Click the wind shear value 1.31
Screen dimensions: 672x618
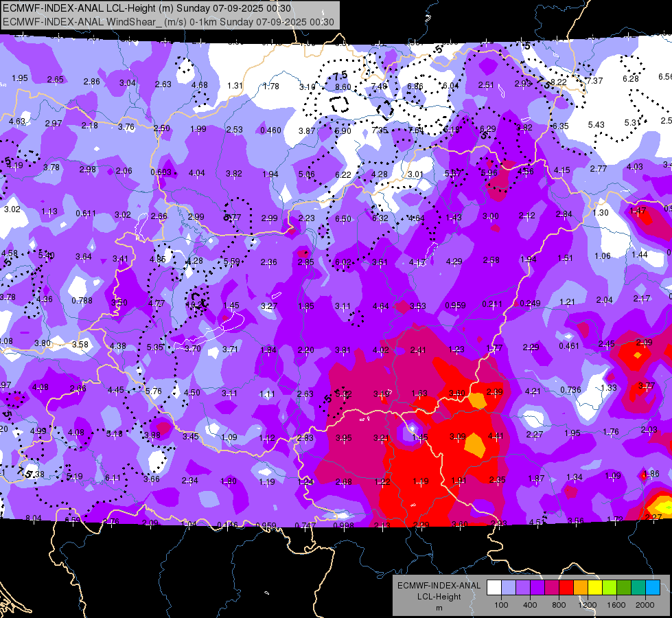pos(235,85)
